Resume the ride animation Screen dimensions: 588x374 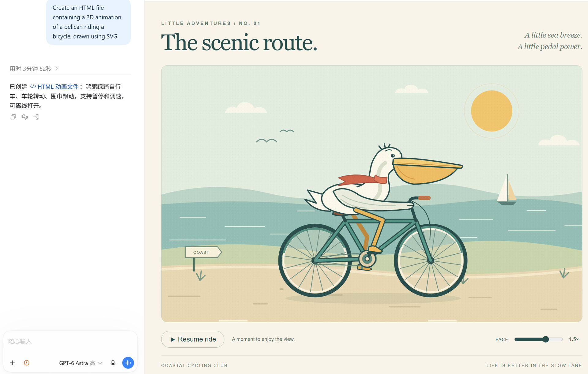(x=193, y=339)
